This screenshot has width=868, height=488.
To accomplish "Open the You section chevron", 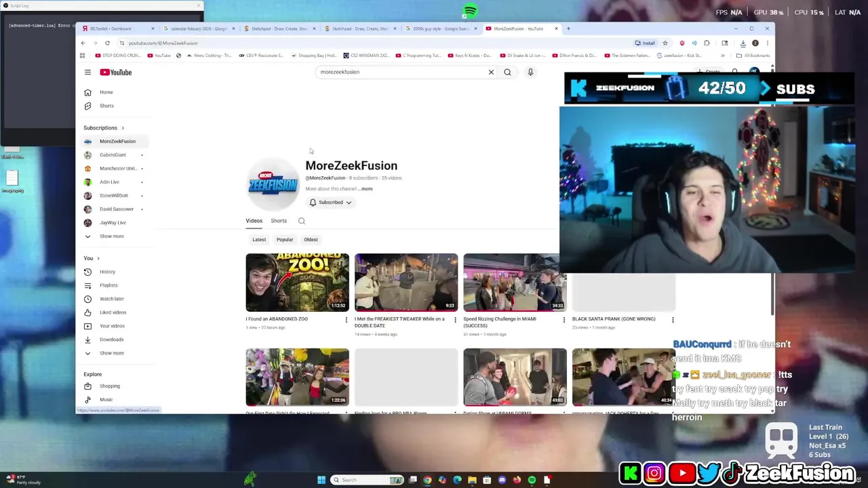I will [x=98, y=258].
